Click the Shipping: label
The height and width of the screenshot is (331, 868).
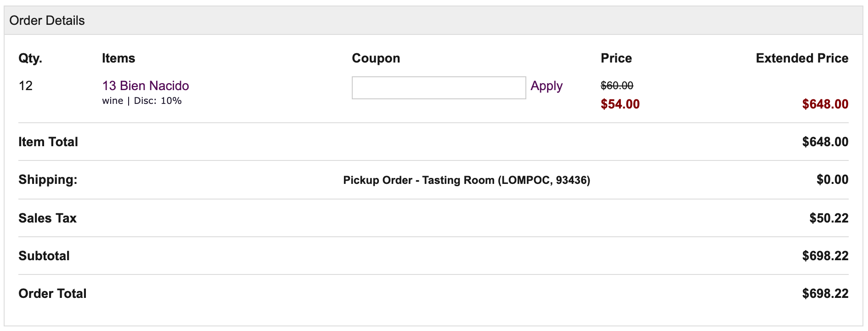point(48,179)
